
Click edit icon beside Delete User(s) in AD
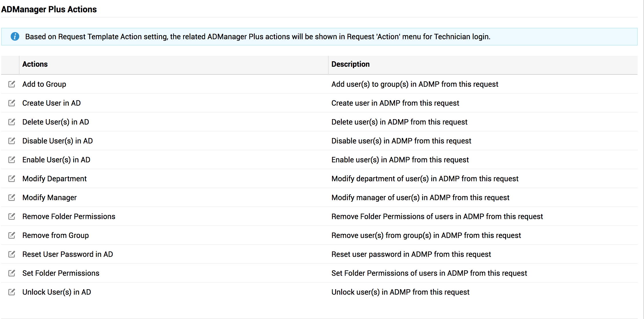tap(12, 122)
